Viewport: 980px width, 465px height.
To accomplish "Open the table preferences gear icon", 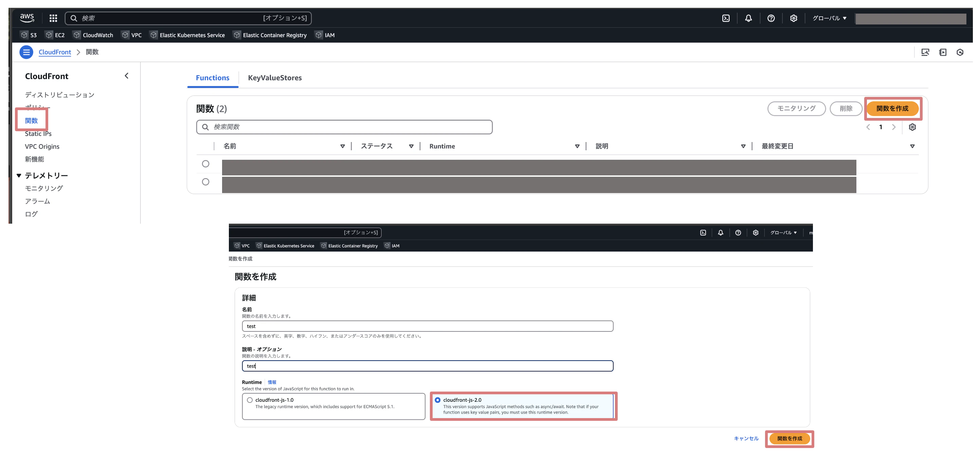I will (912, 127).
